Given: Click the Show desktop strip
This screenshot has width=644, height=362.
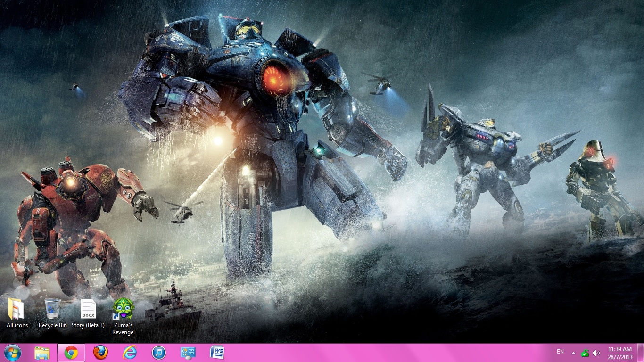Looking at the screenshot, I should (x=640, y=353).
